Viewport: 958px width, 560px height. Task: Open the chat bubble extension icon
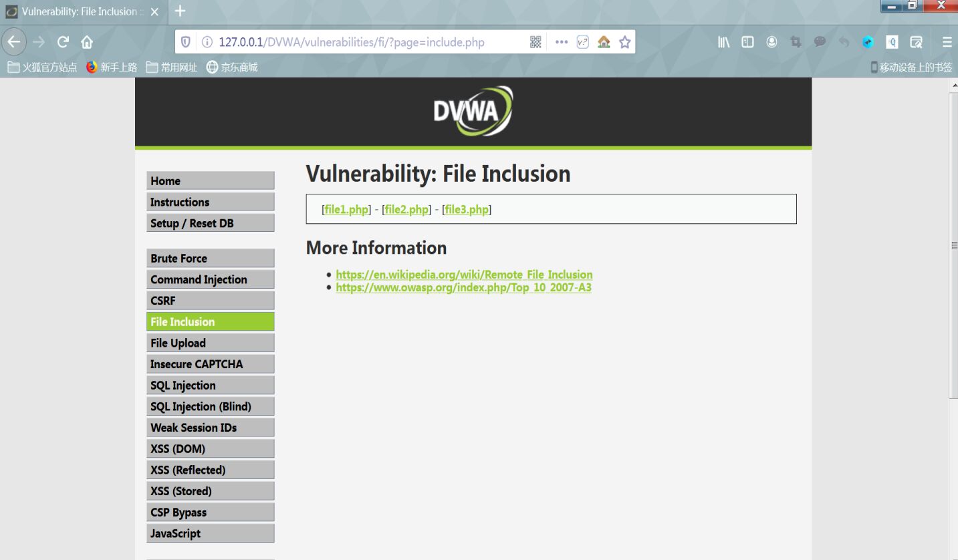820,41
